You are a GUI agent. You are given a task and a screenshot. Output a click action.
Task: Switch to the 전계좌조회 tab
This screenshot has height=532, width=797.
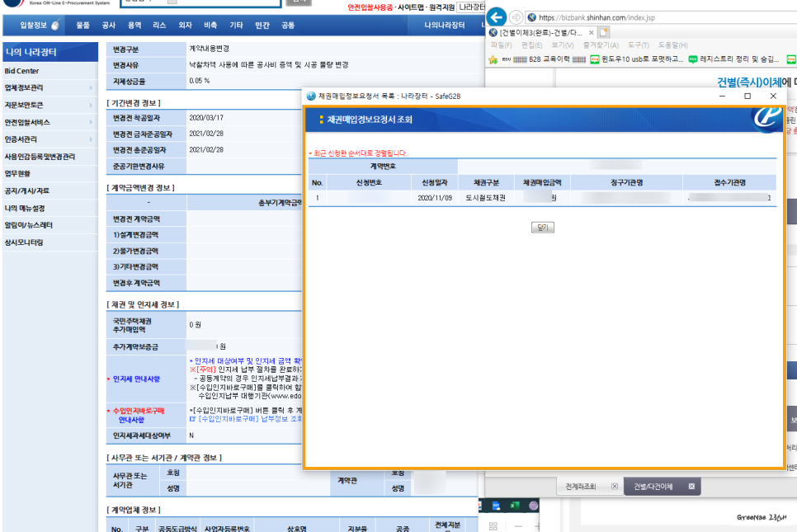click(x=581, y=487)
